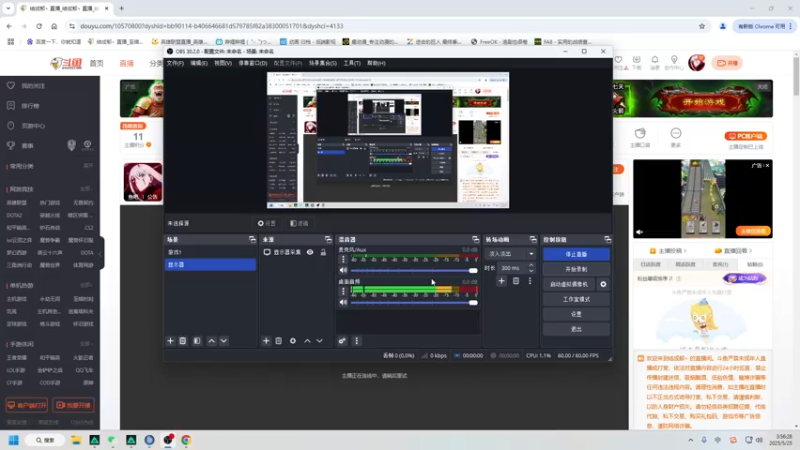The height and width of the screenshot is (450, 800).
Task: Add a scene transition with plus icon
Action: [x=502, y=281]
